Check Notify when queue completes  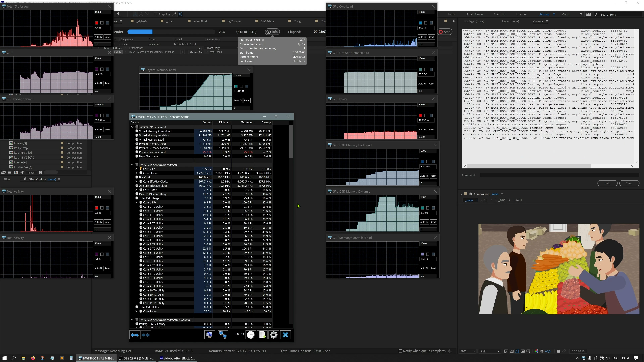coord(400,351)
